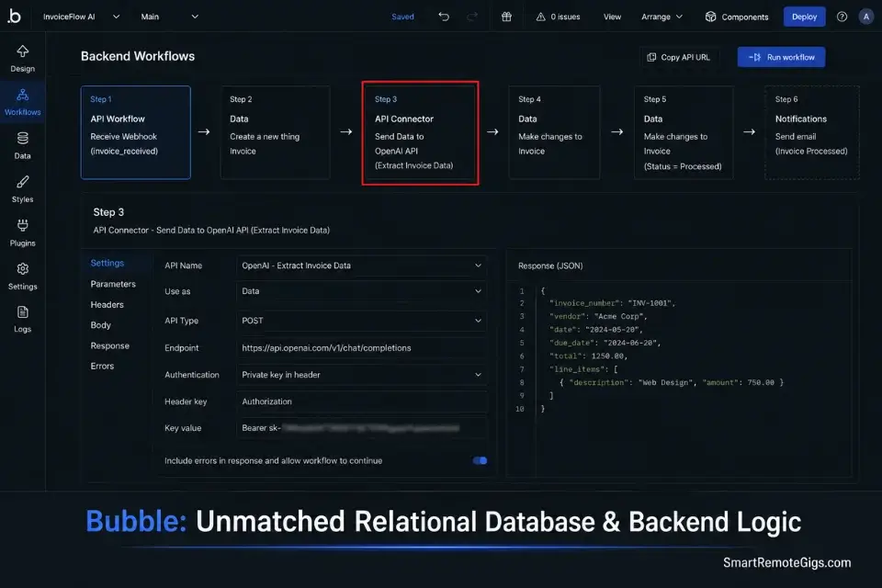This screenshot has height=588, width=882.
Task: Click the "due_date" JSON line
Action: 605,343
